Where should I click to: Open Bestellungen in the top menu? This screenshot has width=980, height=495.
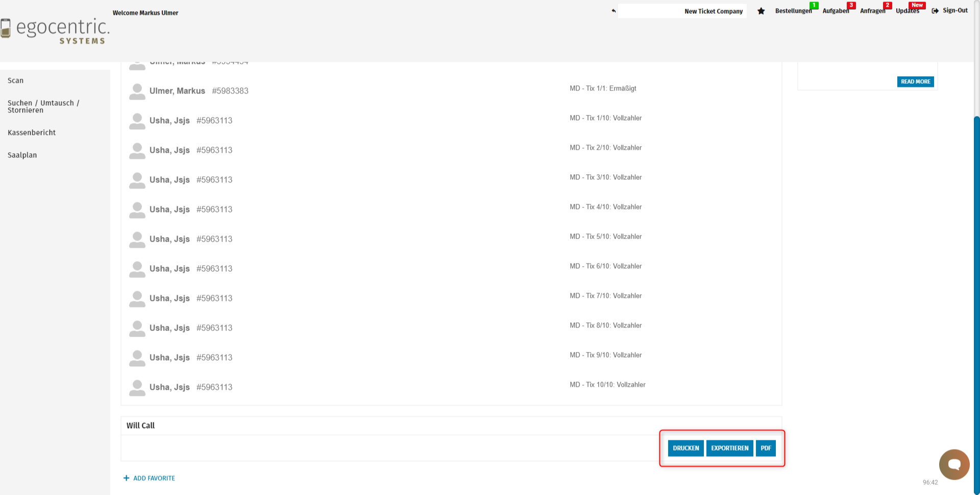pos(793,11)
